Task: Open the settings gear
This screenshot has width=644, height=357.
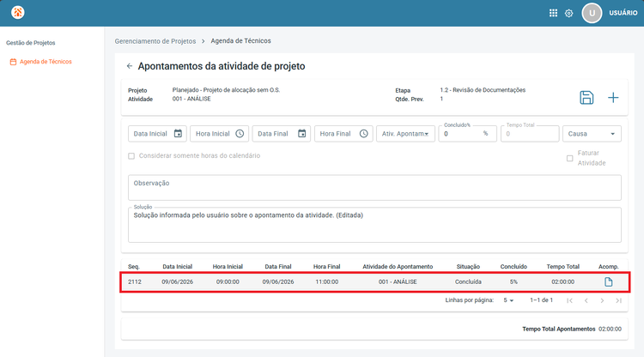Action: coord(568,13)
